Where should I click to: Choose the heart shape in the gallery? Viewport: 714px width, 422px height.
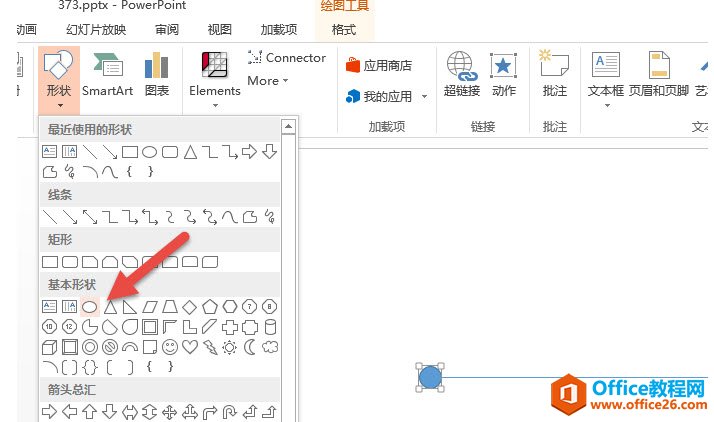coord(190,347)
